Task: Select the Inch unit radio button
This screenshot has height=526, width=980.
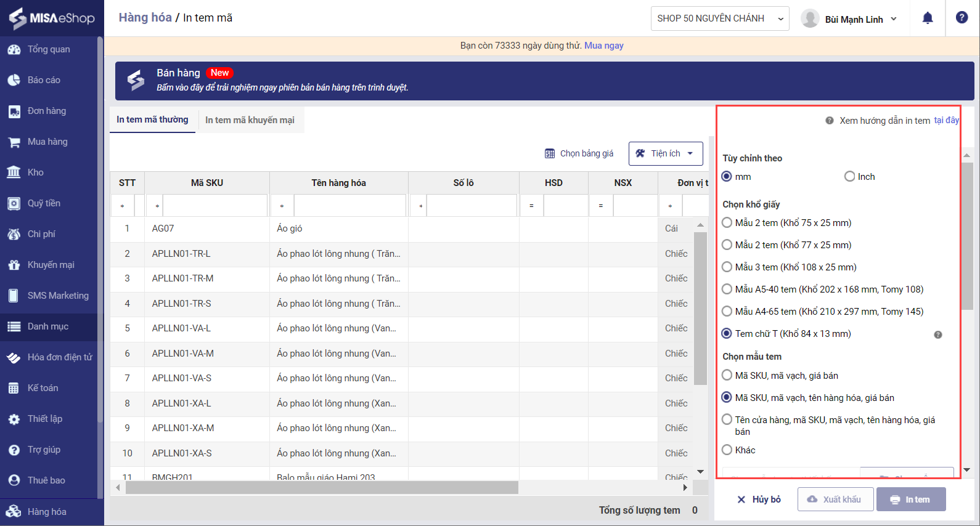Action: (850, 177)
